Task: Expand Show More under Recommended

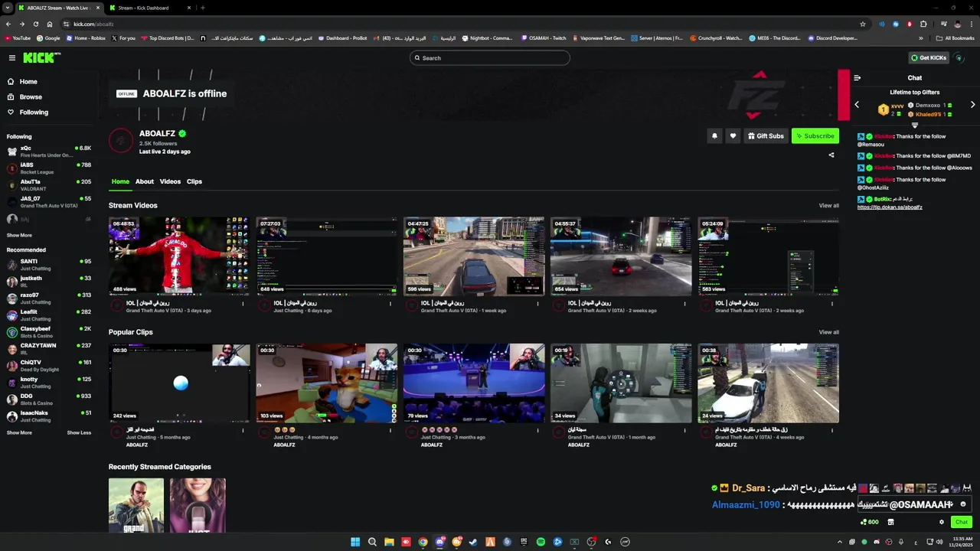Action: tap(19, 433)
